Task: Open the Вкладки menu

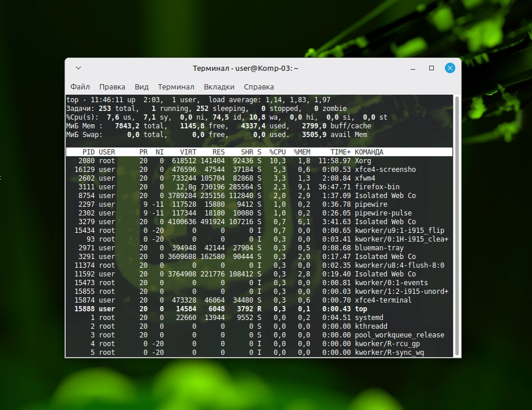Action: coord(219,87)
